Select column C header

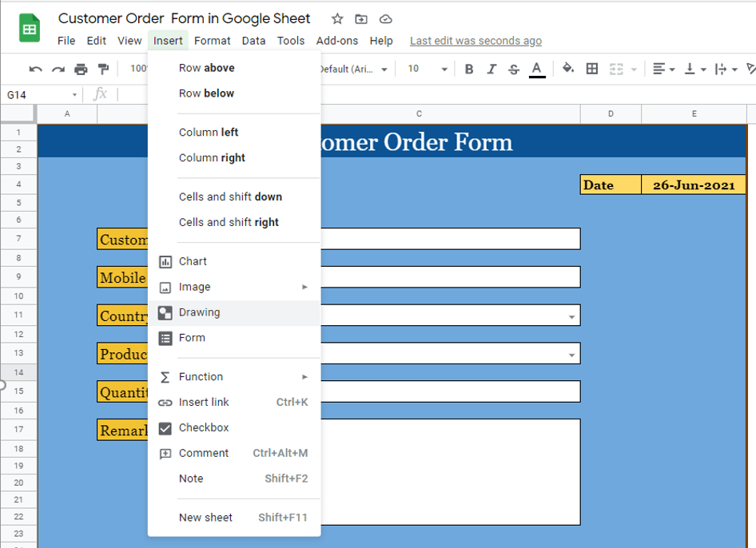(419, 114)
